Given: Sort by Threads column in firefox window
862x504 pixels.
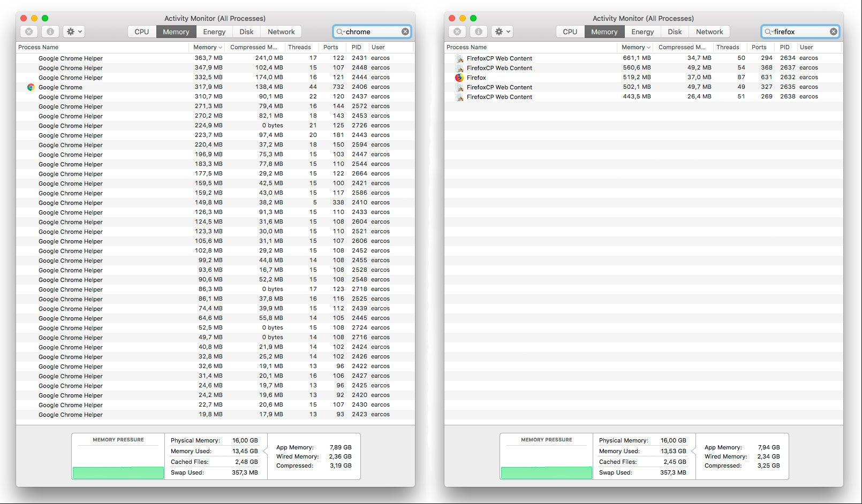Looking at the screenshot, I should [x=730, y=47].
